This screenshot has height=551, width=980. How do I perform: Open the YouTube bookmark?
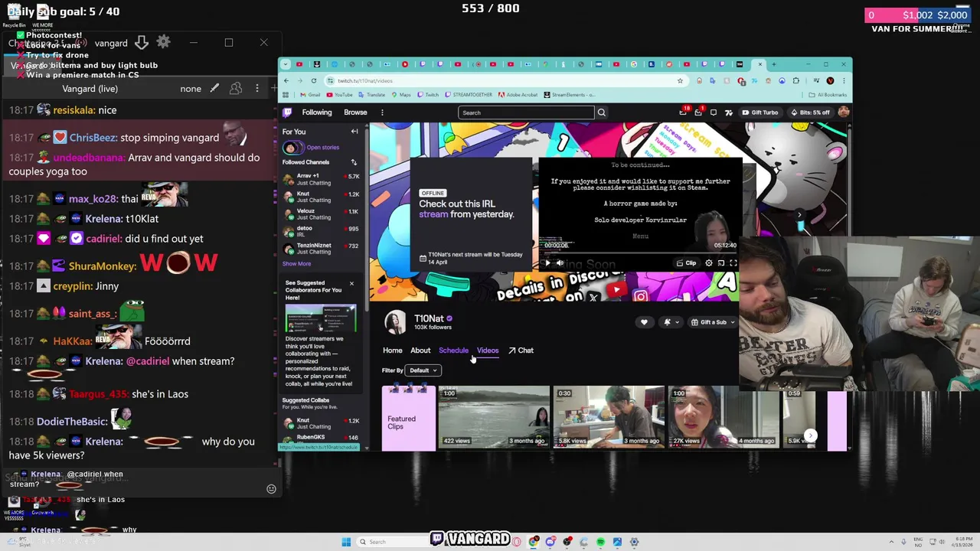[339, 95]
